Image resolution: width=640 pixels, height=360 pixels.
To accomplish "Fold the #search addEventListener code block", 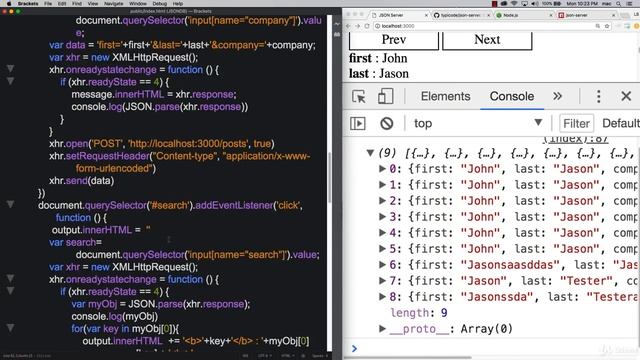I will click(10, 204).
